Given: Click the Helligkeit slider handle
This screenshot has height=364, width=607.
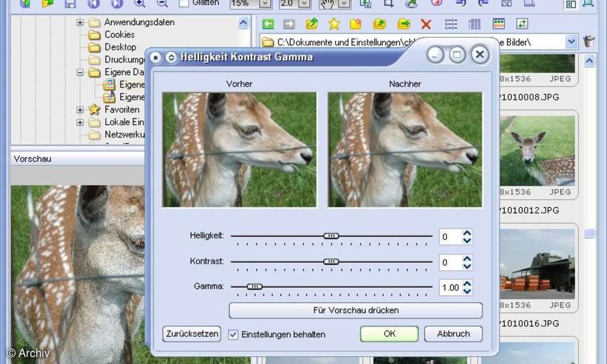Looking at the screenshot, I should coord(331,236).
